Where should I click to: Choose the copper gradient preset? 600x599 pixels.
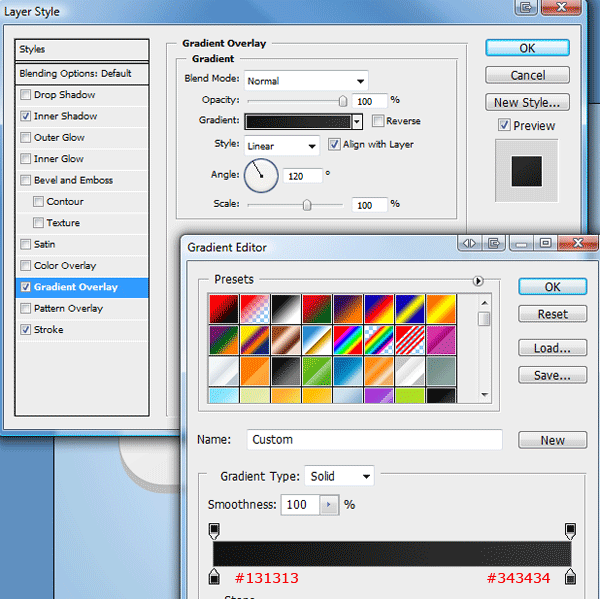(286, 340)
